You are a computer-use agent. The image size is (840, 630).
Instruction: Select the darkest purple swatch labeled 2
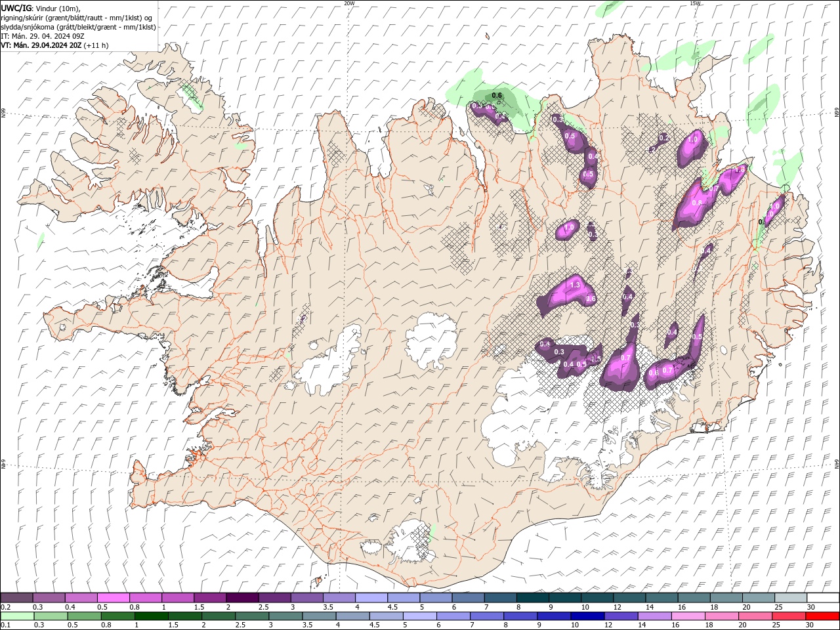pos(241,598)
